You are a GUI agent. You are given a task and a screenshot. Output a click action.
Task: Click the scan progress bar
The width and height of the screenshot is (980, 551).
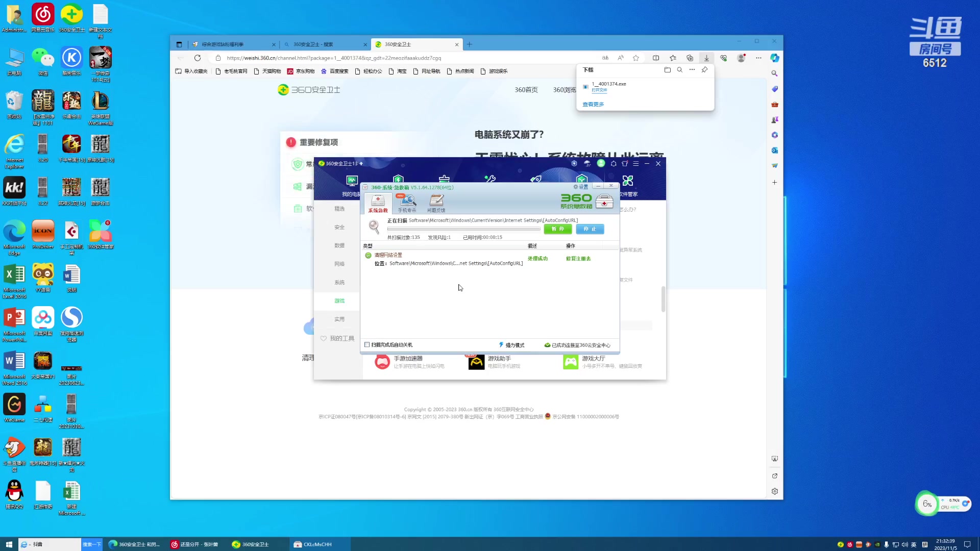tap(463, 229)
